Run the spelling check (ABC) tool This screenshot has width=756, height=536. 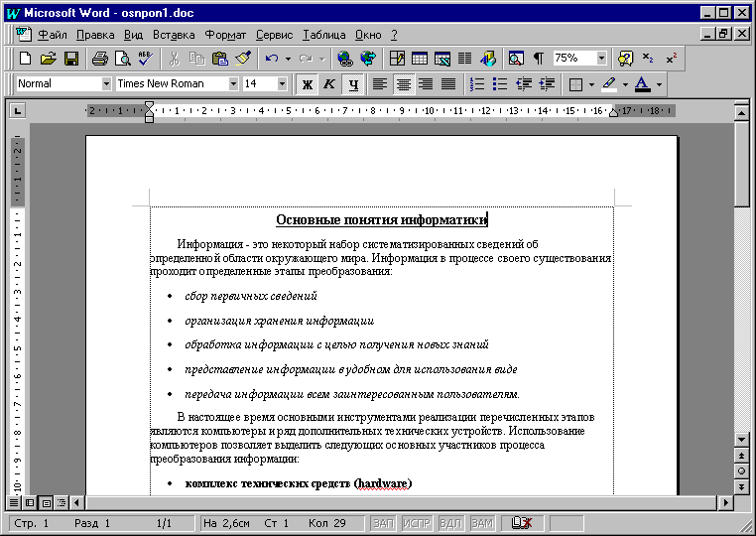click(145, 59)
